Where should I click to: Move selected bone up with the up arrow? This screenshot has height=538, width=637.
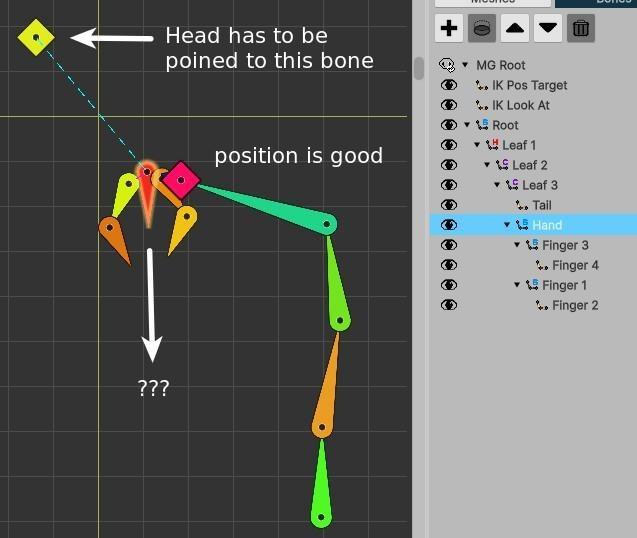pyautogui.click(x=514, y=28)
